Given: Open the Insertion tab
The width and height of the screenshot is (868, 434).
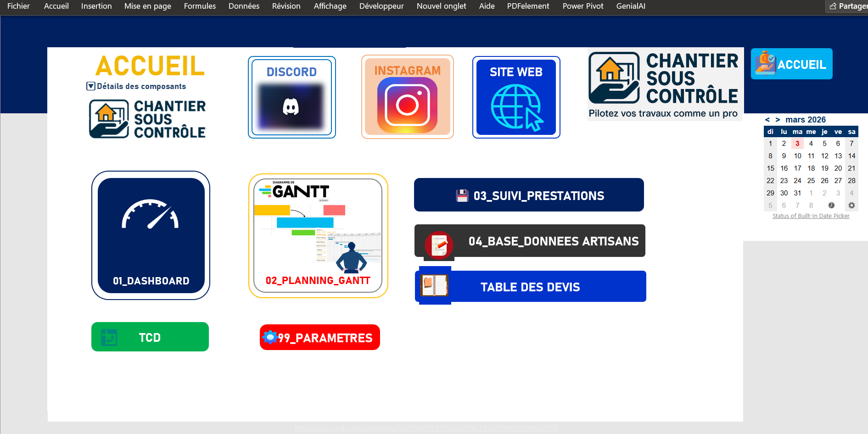Looking at the screenshot, I should pos(96,6).
